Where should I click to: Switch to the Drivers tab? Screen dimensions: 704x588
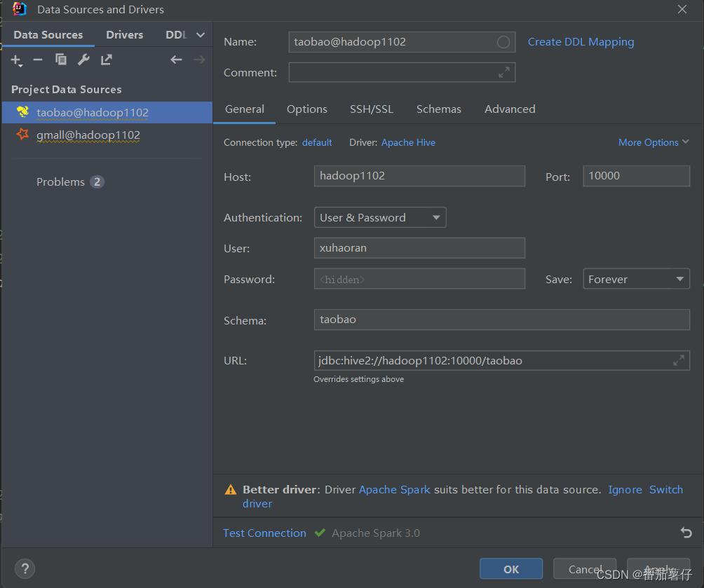tap(124, 35)
